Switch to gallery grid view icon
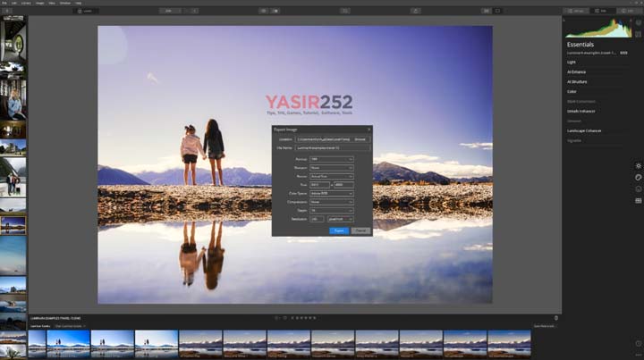 point(487,11)
